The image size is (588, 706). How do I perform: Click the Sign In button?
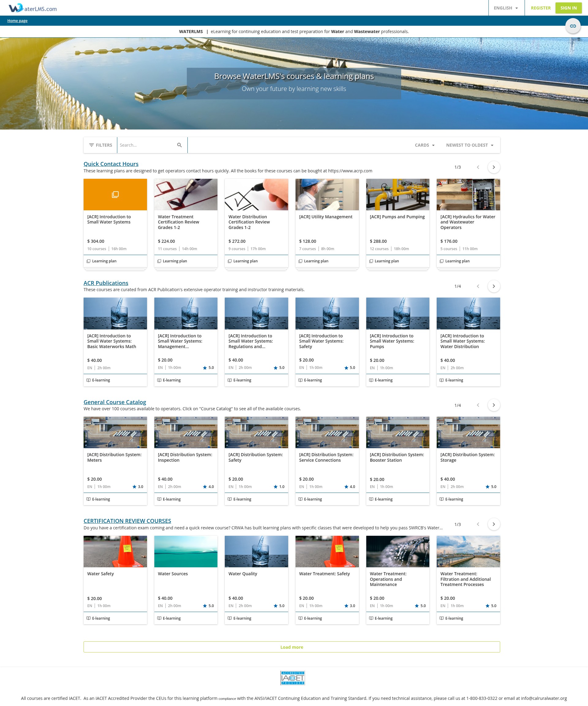(x=568, y=8)
